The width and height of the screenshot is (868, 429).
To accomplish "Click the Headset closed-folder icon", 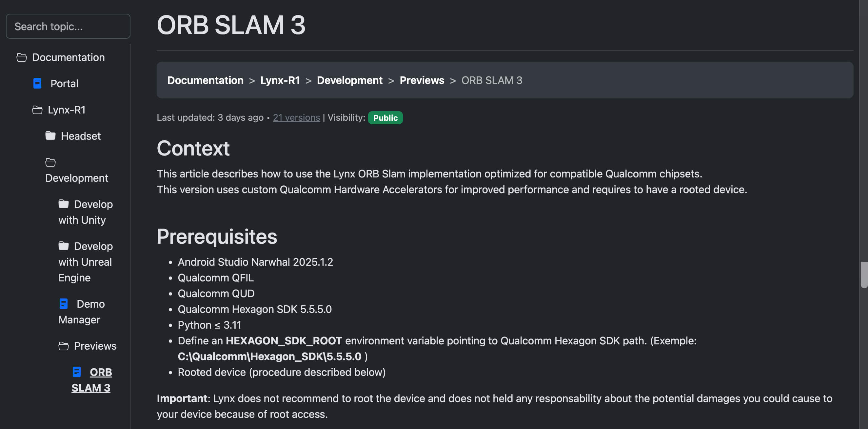I will [x=50, y=135].
